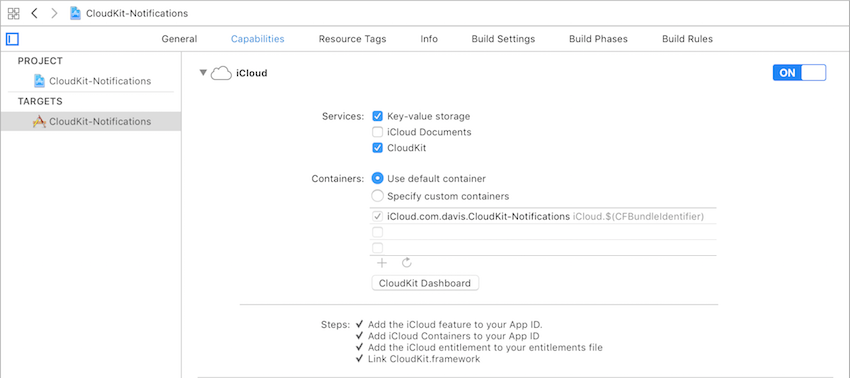Select Specify custom containers option
Viewport: 850px width, 378px height.
pyautogui.click(x=377, y=196)
